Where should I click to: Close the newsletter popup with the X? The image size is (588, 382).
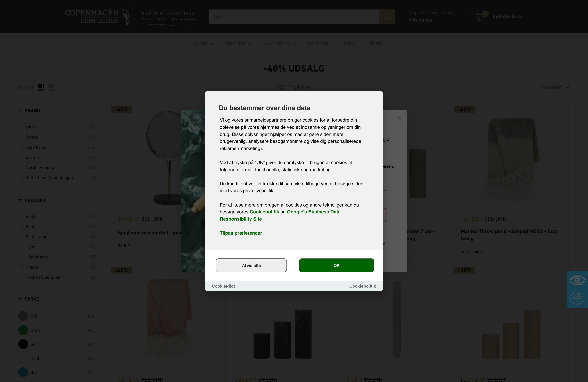(x=399, y=119)
